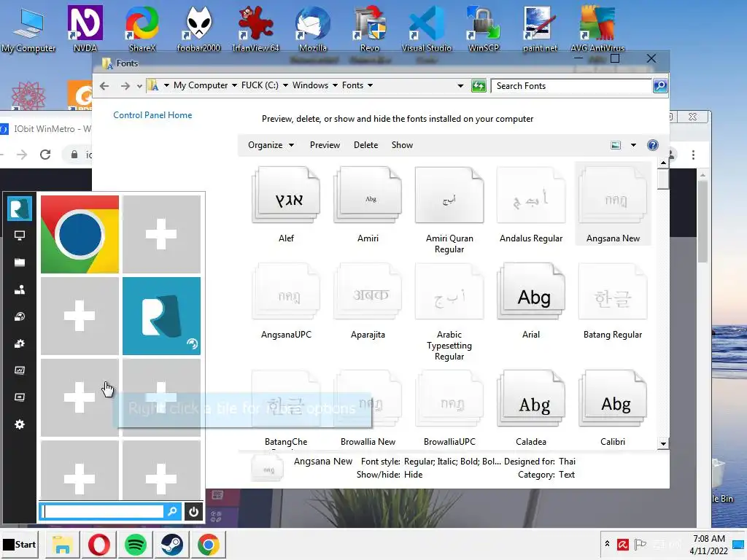The image size is (747, 560).
Task: Click the Preview toolbar button
Action: click(325, 145)
